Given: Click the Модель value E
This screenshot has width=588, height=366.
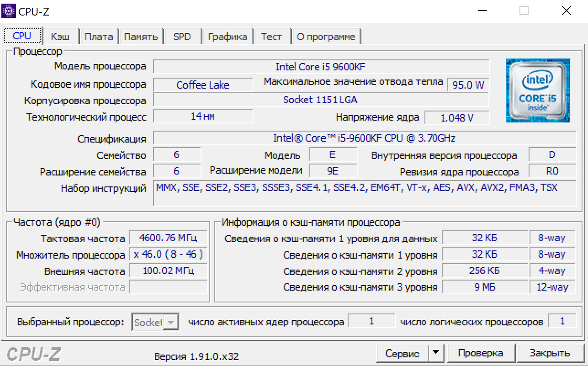Looking at the screenshot, I should coord(333,154).
